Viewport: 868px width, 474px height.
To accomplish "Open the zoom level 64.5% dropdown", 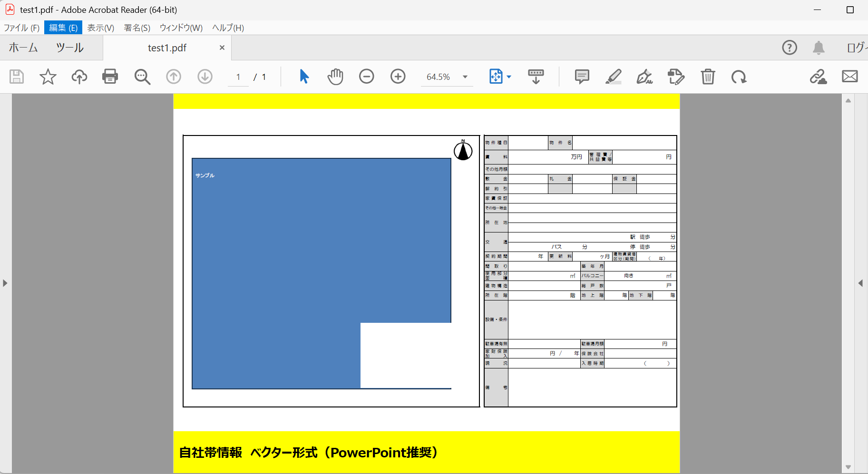I will coord(465,77).
